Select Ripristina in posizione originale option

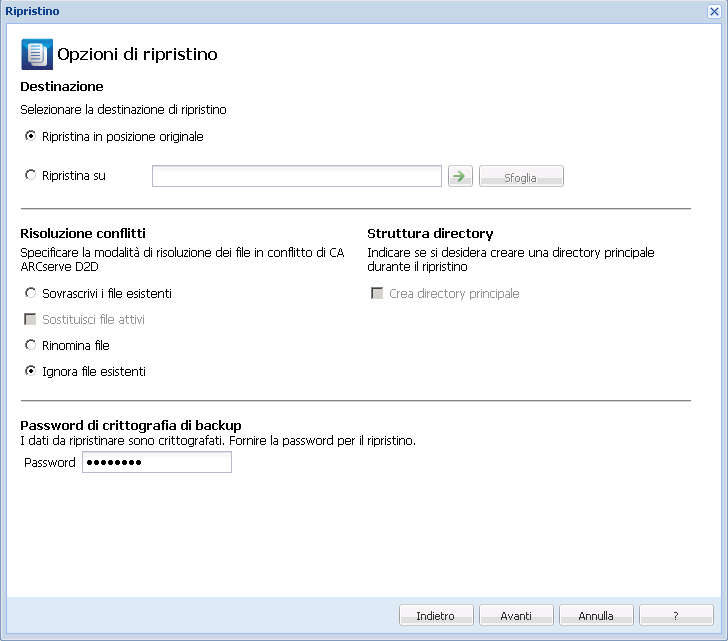(x=30, y=136)
